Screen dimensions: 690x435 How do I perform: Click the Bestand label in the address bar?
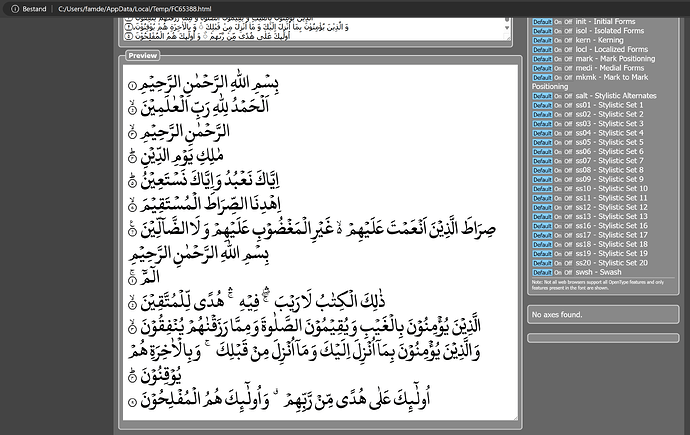coord(34,9)
